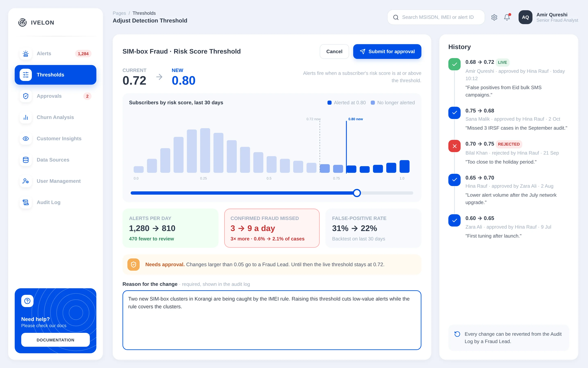Click the slider track's unfilled right section
588x368 pixels.
(x=387, y=193)
